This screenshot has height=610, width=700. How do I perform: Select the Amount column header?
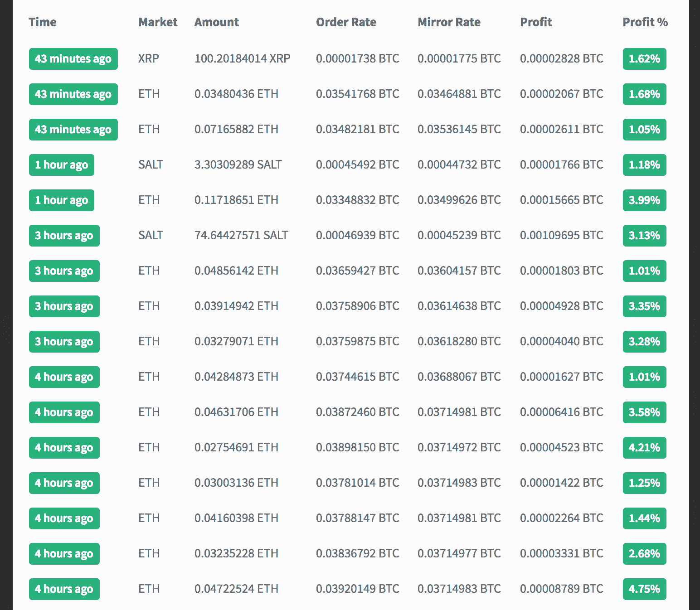tap(216, 22)
